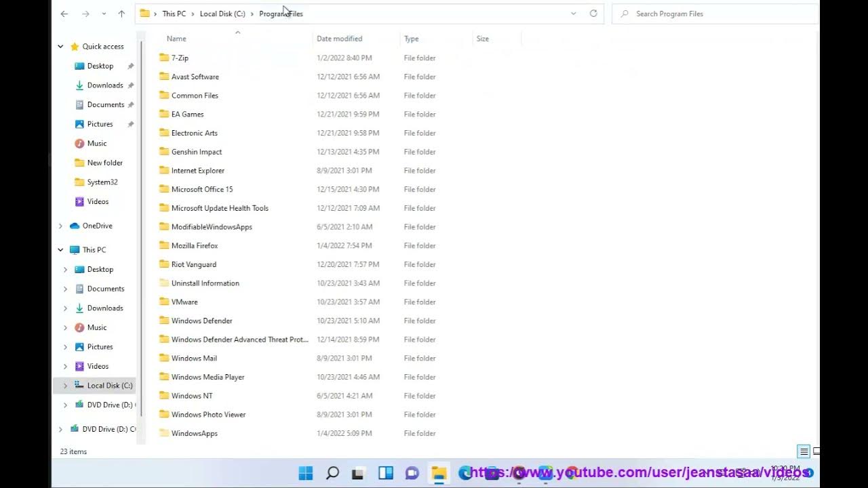
Task: Select the Windows Photo Viewer folder
Action: (x=208, y=414)
